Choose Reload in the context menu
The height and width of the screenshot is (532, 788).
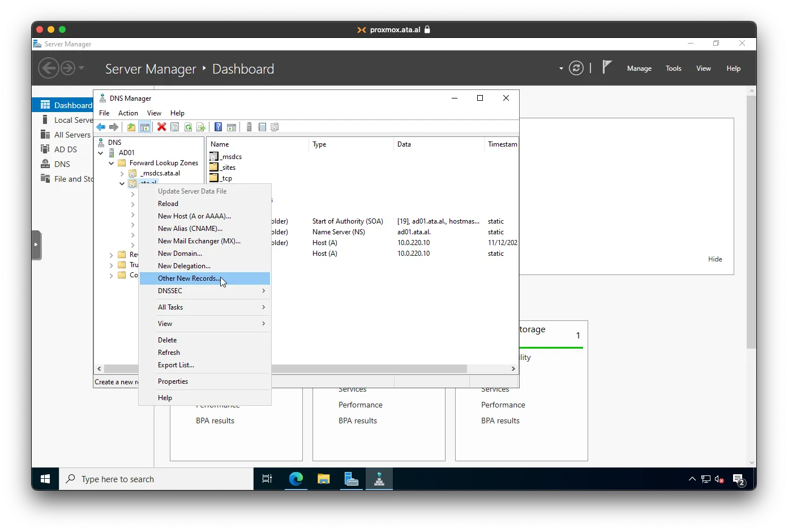205,204
